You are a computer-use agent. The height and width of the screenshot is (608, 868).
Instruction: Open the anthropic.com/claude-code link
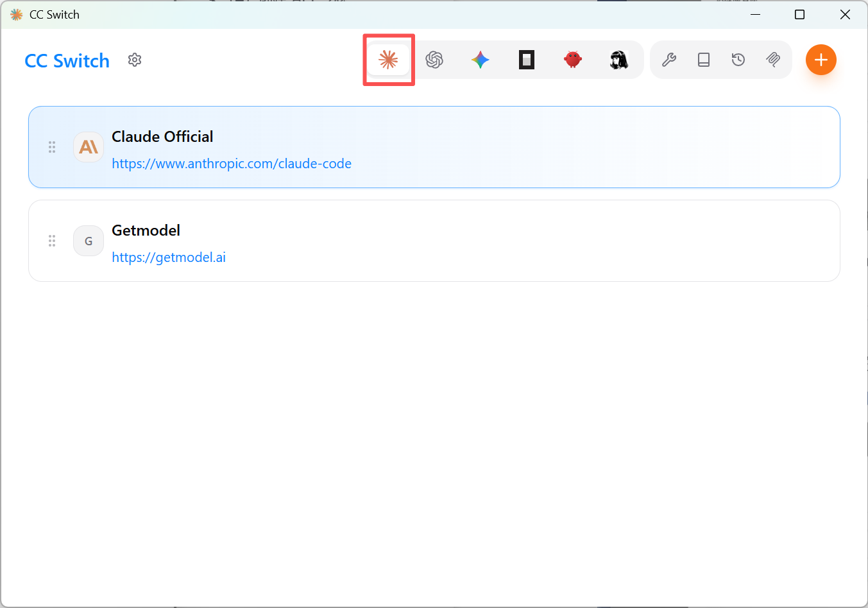pos(232,164)
